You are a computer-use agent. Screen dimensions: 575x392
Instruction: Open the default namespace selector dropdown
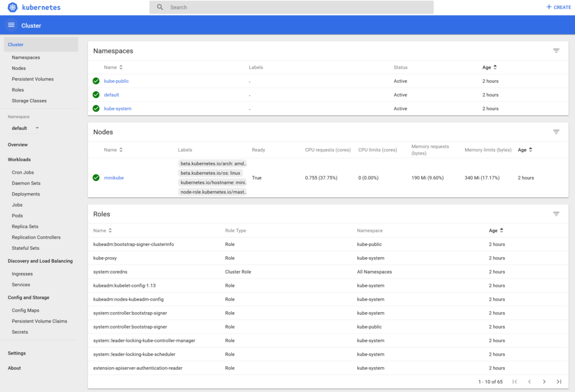pyautogui.click(x=25, y=128)
